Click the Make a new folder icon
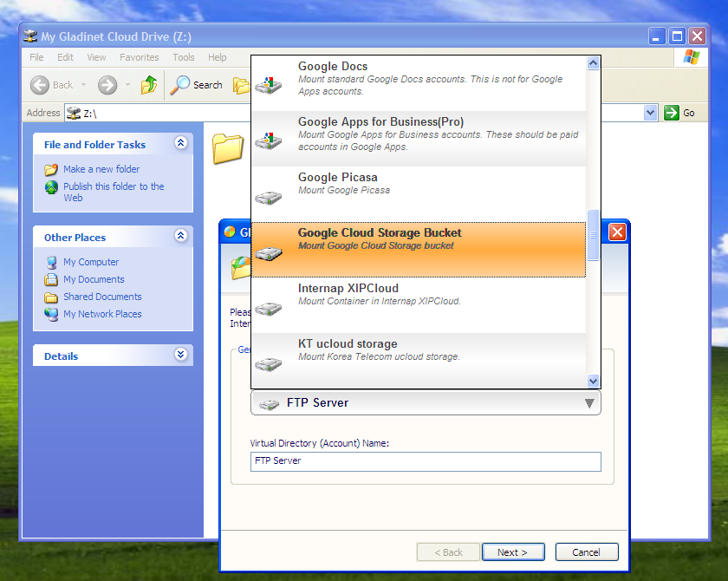This screenshot has width=728, height=581. point(51,169)
